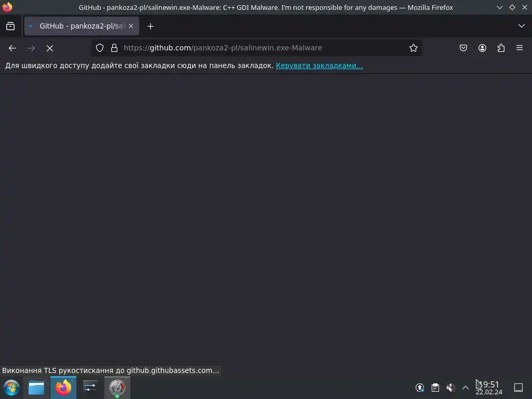Expand the list all tabs chevron
This screenshot has width=532, height=399.
tap(522, 26)
